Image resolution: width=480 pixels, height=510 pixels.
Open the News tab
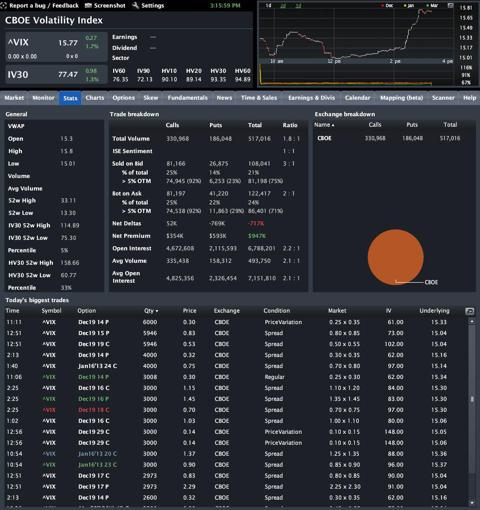click(x=224, y=98)
